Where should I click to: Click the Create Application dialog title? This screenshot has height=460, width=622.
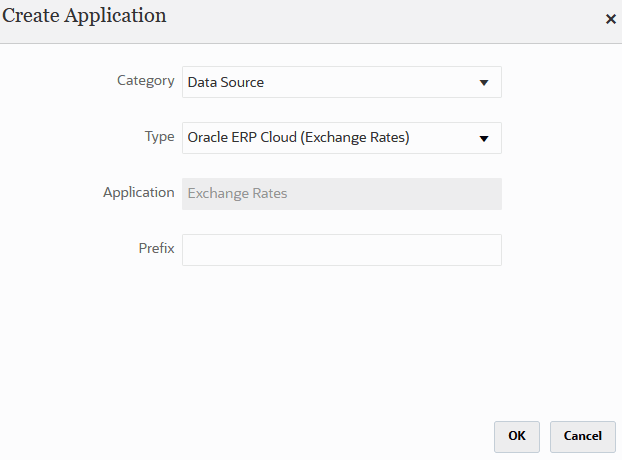tap(85, 16)
